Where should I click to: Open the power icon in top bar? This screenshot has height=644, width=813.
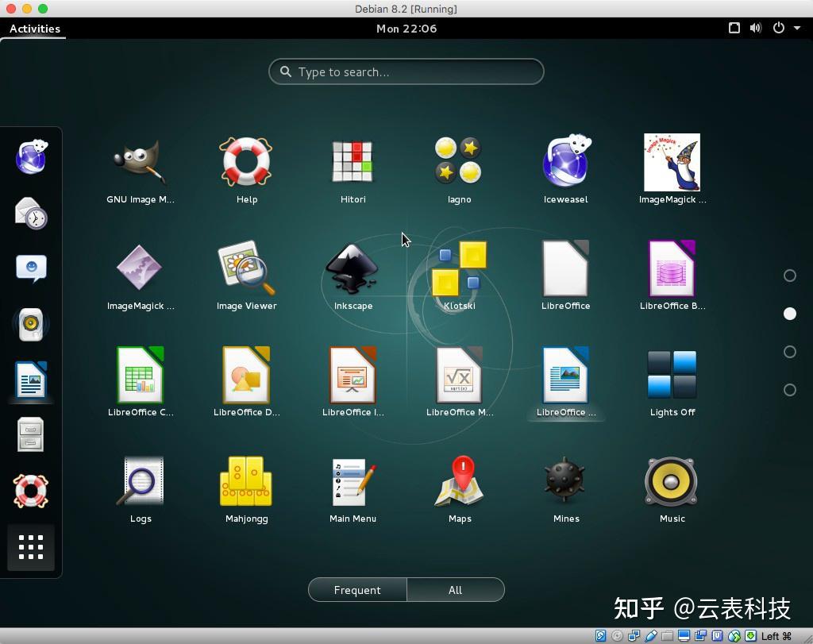[x=779, y=28]
